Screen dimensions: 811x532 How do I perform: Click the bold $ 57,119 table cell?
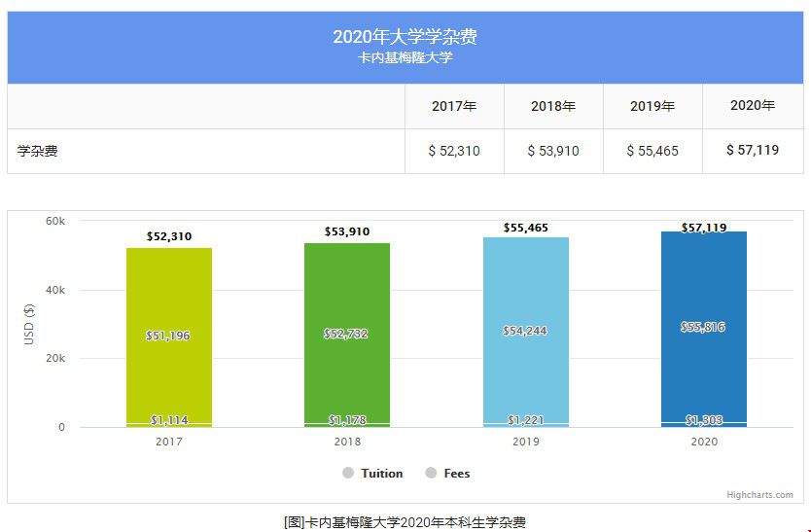pyautogui.click(x=753, y=150)
